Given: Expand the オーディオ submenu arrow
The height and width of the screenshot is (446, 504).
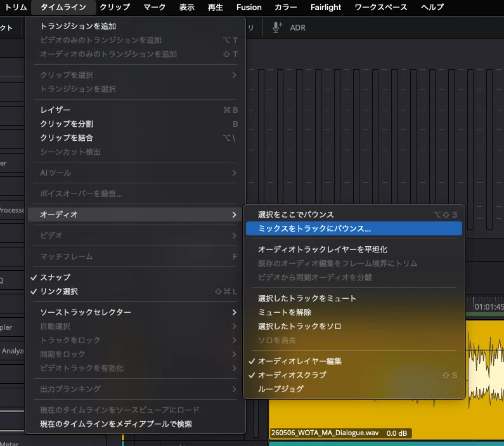Looking at the screenshot, I should [x=235, y=214].
